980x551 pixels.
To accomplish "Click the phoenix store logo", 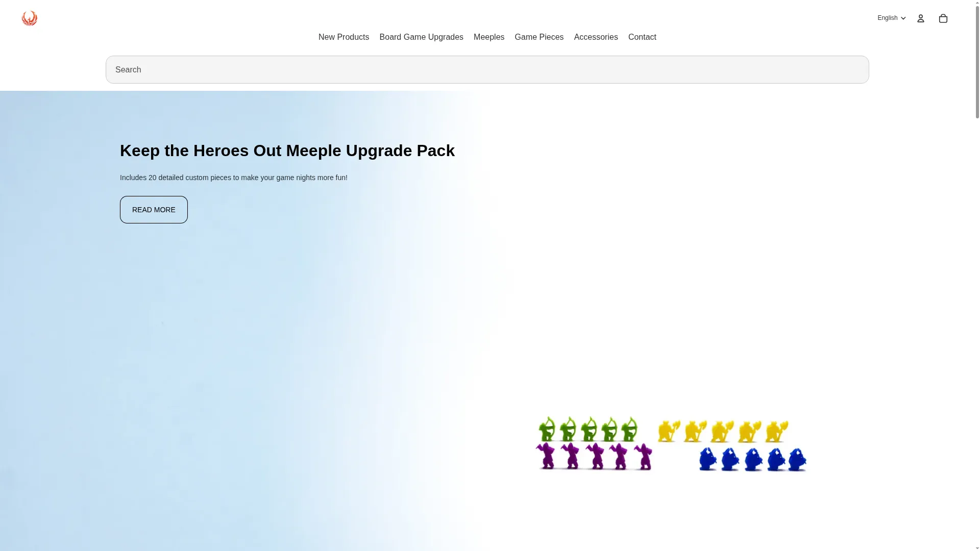I will point(30,18).
